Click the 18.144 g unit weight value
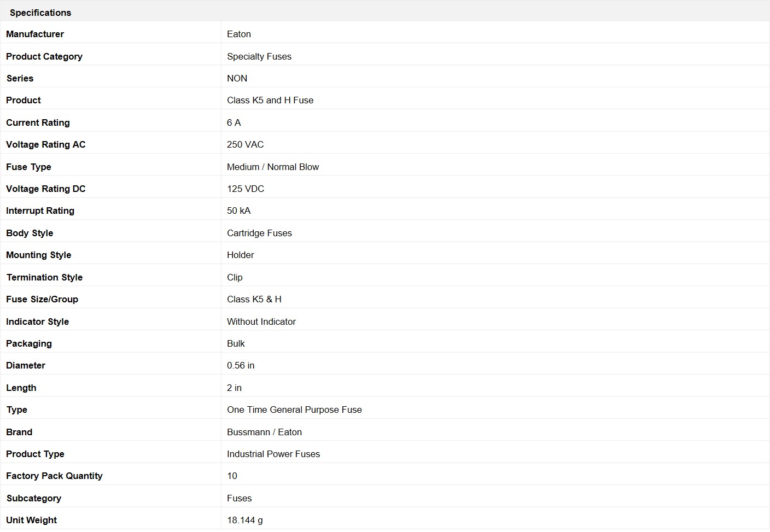 tap(245, 520)
